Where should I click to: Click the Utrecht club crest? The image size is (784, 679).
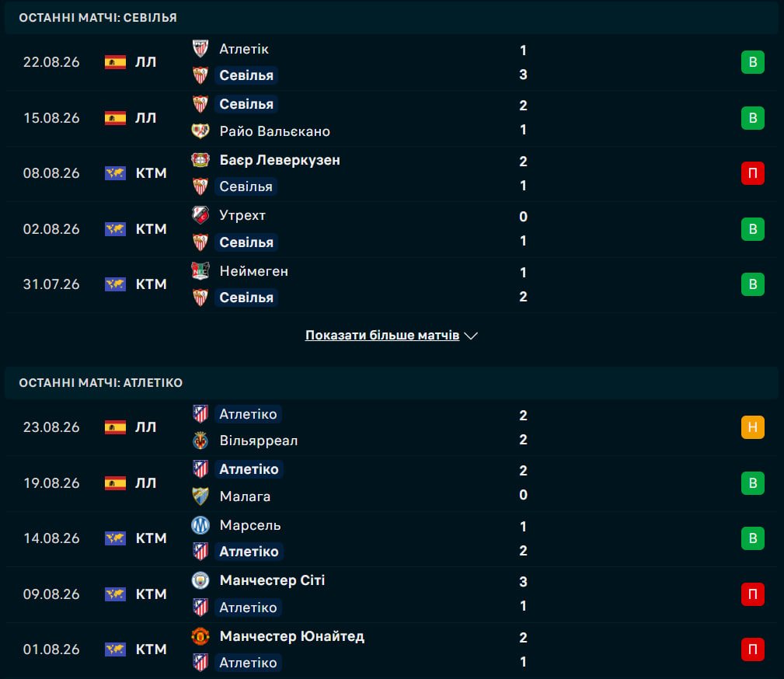pyautogui.click(x=200, y=215)
